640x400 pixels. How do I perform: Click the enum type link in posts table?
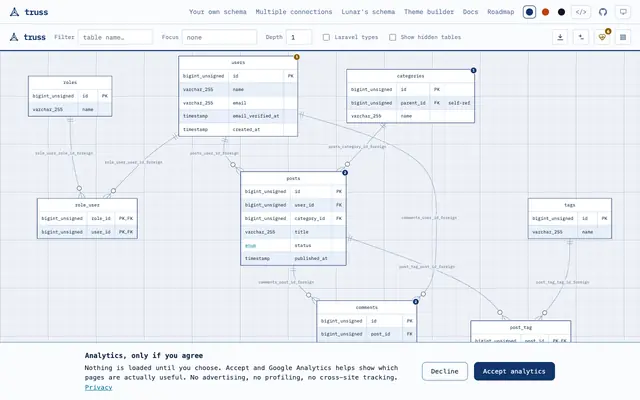tap(250, 245)
